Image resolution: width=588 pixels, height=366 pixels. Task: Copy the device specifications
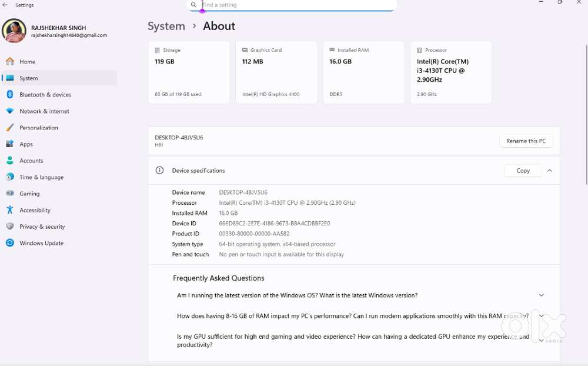click(x=523, y=171)
